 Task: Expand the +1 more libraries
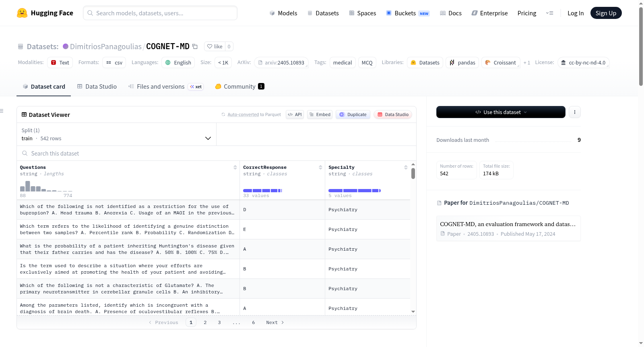coord(527,62)
